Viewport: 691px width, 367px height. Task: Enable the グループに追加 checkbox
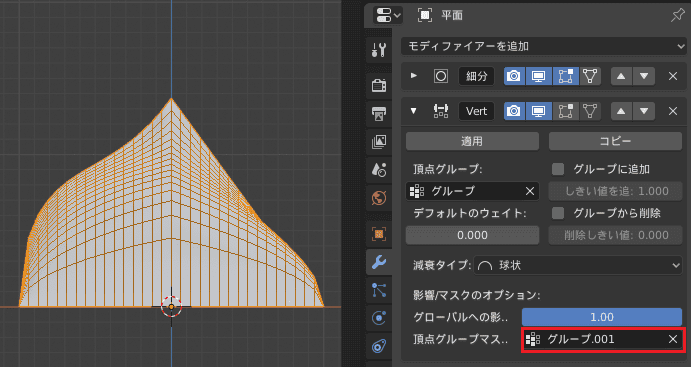558,169
